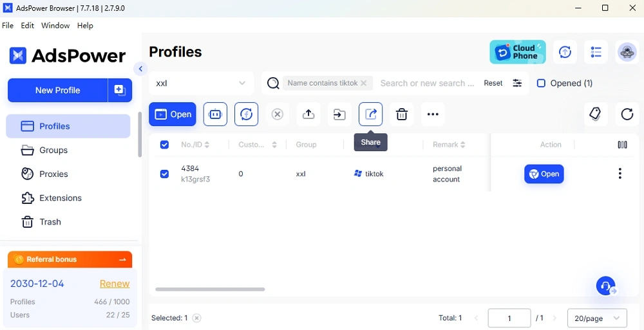Click the trash delete icon in toolbar

pos(402,115)
